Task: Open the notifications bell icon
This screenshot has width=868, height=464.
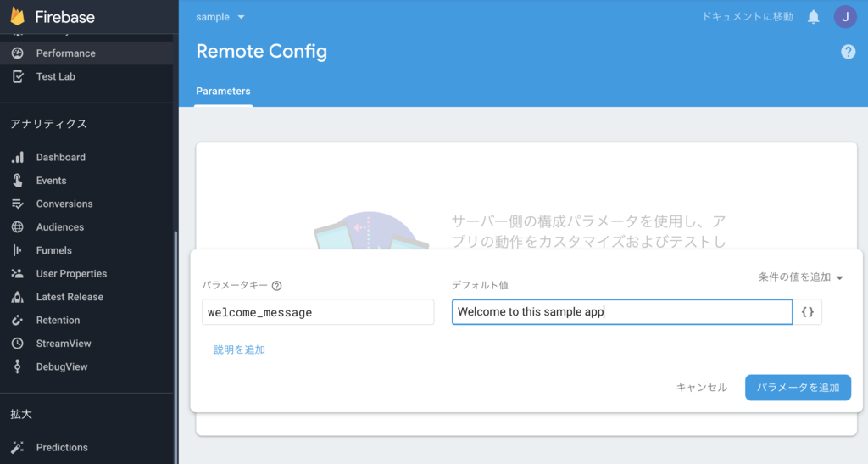Action: pyautogui.click(x=813, y=17)
